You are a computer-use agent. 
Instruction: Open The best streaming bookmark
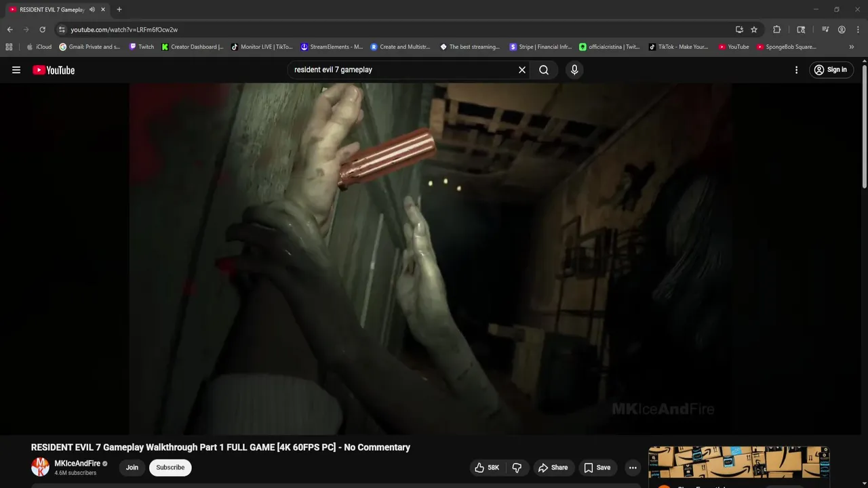[x=470, y=47]
